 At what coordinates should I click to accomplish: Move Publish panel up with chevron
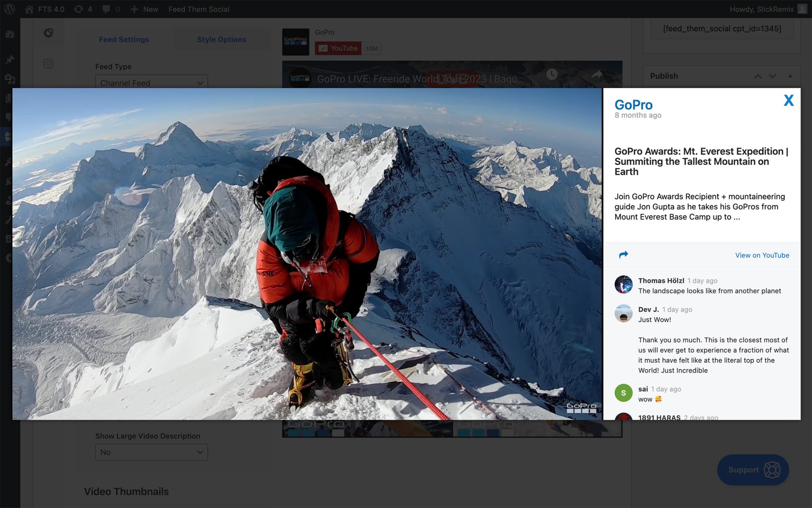click(x=757, y=76)
